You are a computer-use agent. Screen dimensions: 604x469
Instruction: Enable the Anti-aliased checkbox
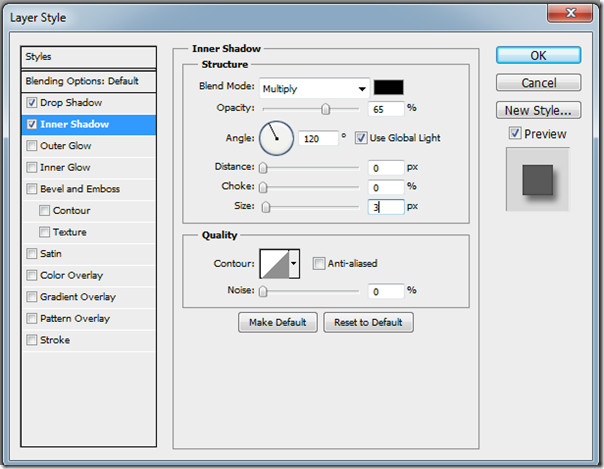coord(319,264)
